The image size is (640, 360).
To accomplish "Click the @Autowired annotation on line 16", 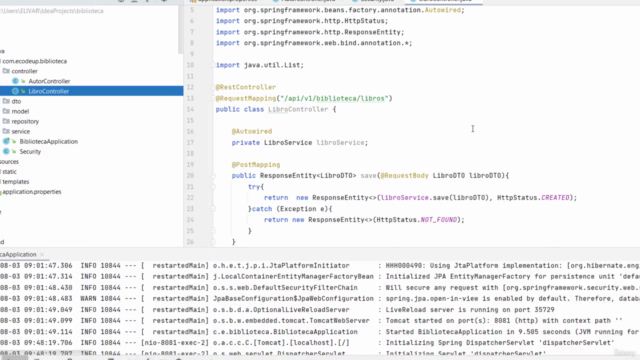I will tap(252, 131).
